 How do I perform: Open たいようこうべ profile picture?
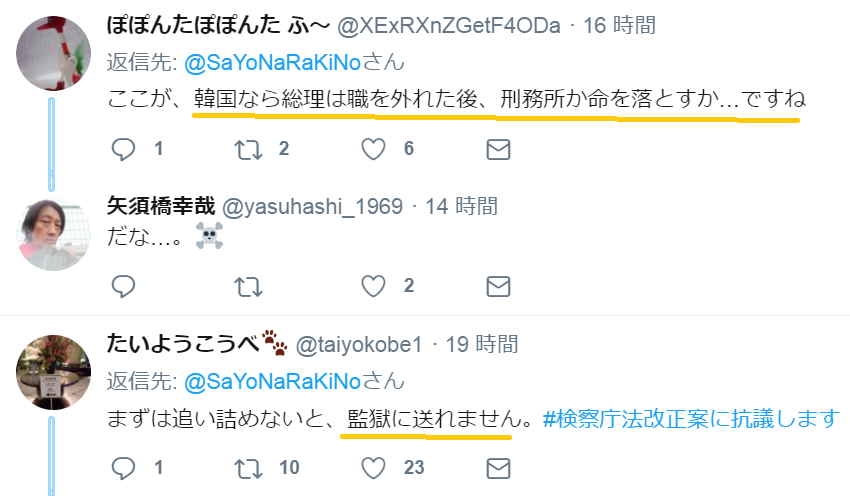coord(53,372)
